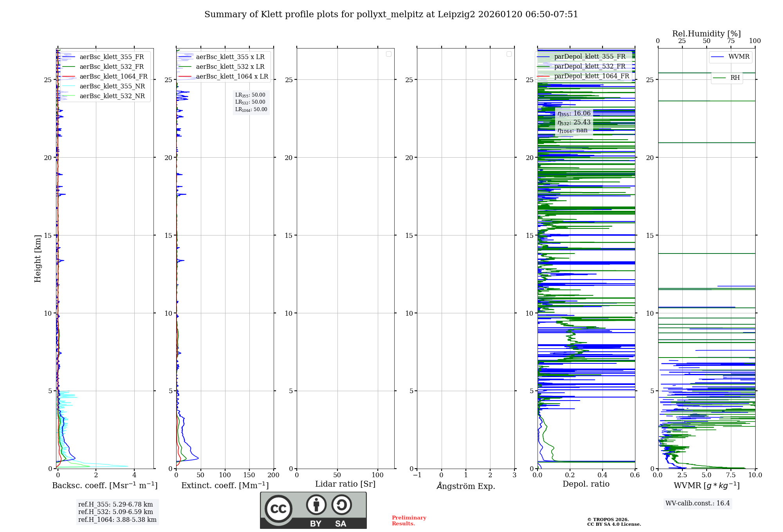Click the ref.H_532 reference height text
The image size is (783, 532).
[x=115, y=512]
